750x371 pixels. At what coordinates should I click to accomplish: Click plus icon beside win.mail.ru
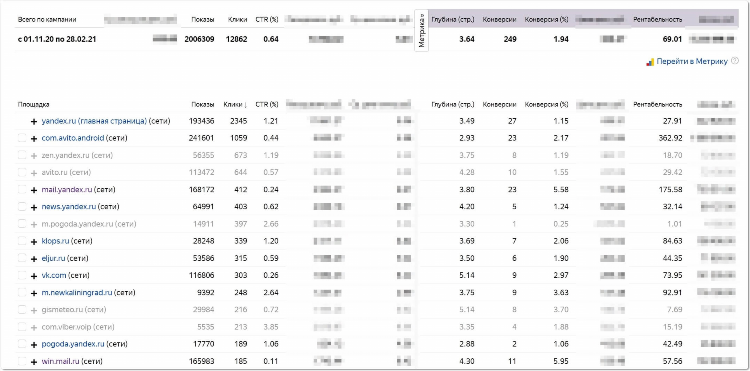click(34, 361)
